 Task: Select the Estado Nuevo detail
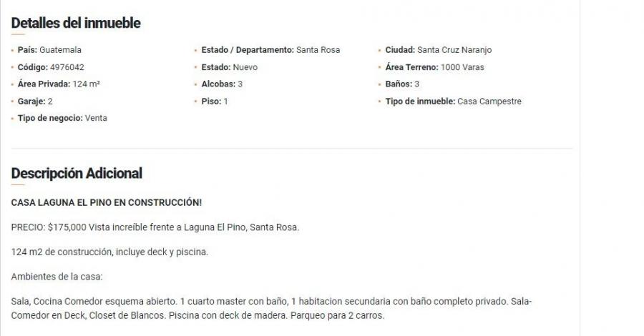pos(229,67)
